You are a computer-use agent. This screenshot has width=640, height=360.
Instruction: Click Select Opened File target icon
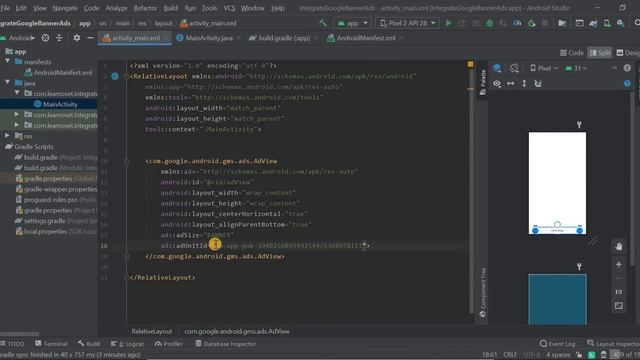(45, 38)
